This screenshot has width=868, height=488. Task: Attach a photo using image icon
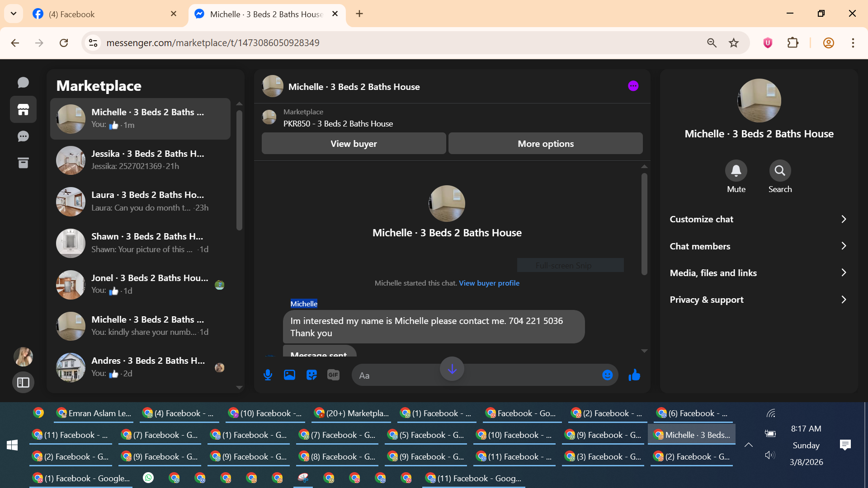click(x=289, y=375)
